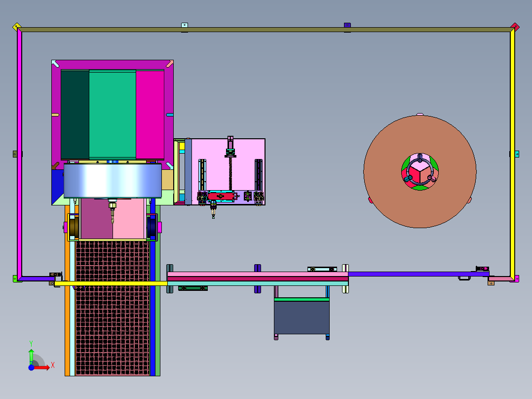Click the blue origin ball of the triad
This screenshot has width=532, height=399.
31,368
